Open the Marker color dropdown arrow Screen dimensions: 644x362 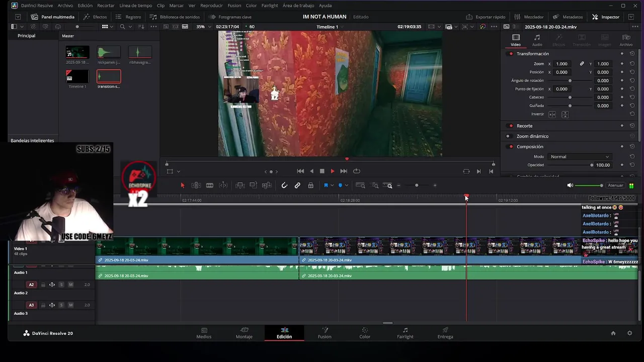[x=346, y=186]
